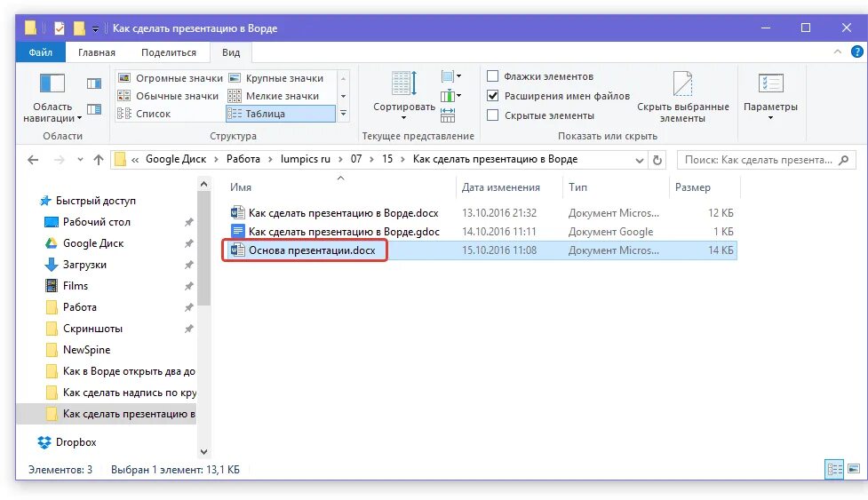Refresh the folder view
868x500 pixels.
657,160
